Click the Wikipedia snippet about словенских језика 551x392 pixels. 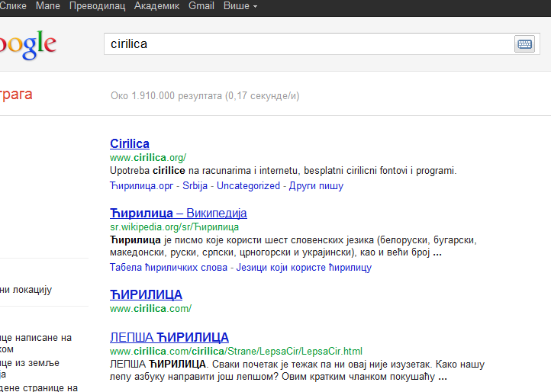pyautogui.click(x=293, y=246)
